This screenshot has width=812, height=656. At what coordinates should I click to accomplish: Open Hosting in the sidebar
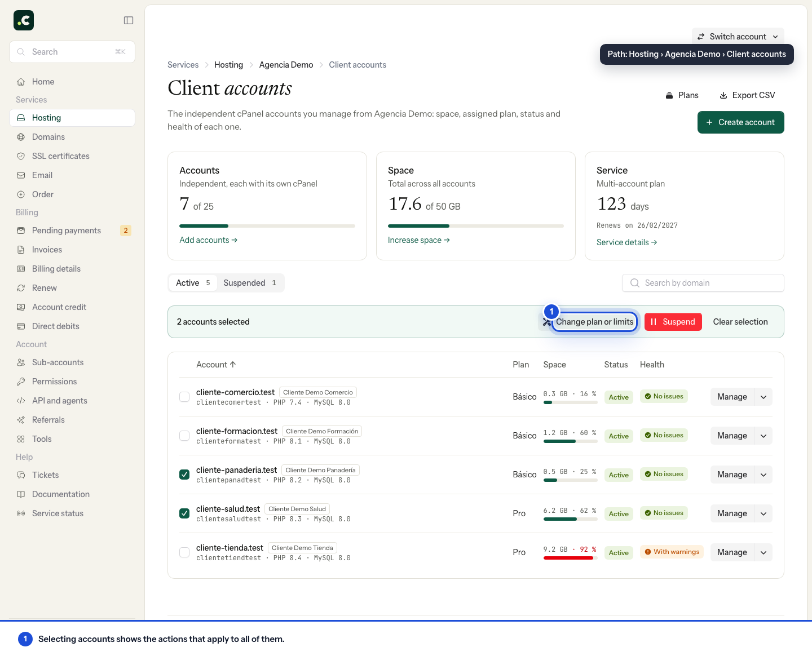(x=72, y=118)
